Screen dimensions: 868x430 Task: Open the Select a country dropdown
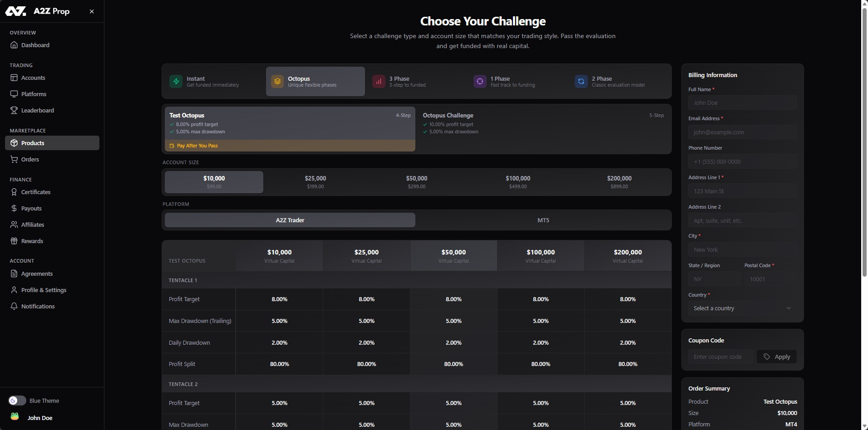pos(742,308)
